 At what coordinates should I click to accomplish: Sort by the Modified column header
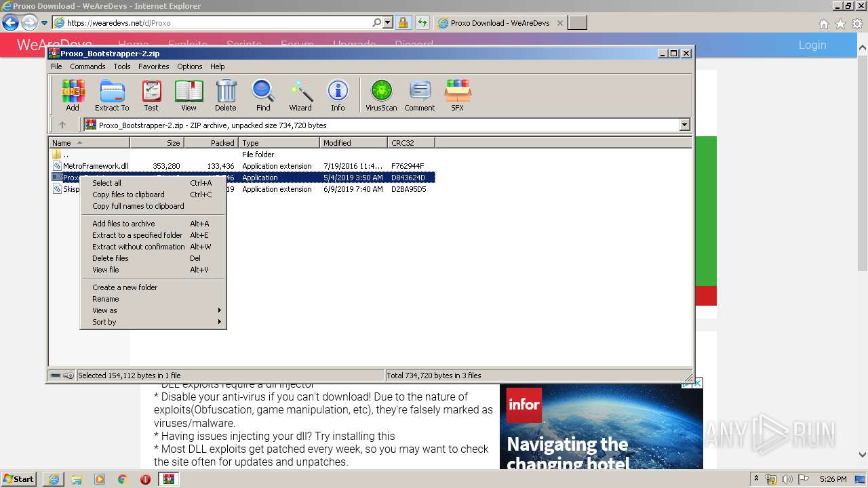coord(353,143)
